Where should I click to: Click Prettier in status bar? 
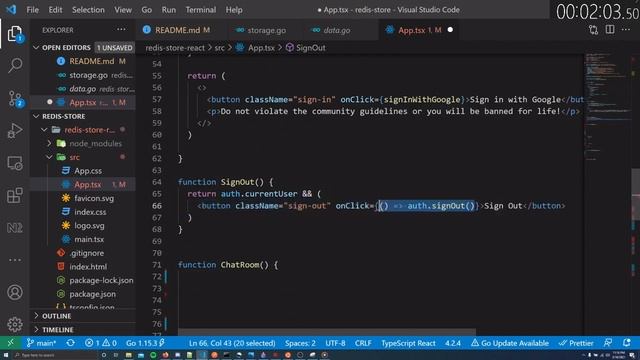point(576,343)
